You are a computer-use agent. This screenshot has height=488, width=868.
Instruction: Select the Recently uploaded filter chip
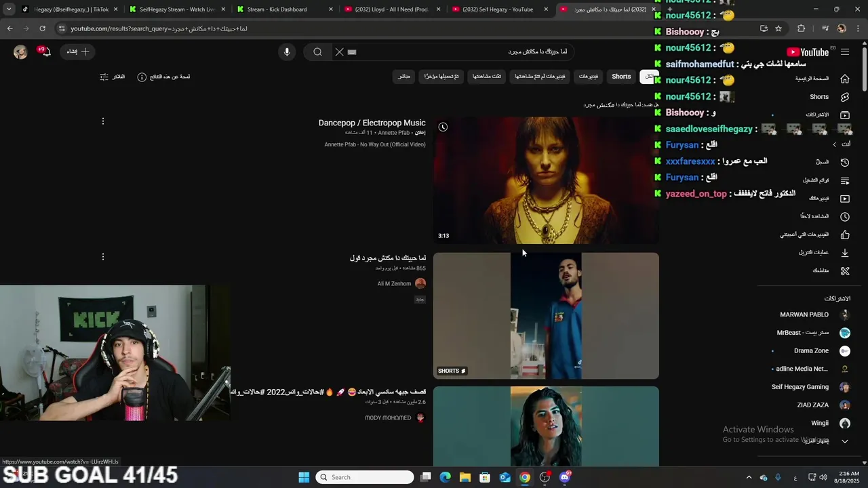point(441,77)
